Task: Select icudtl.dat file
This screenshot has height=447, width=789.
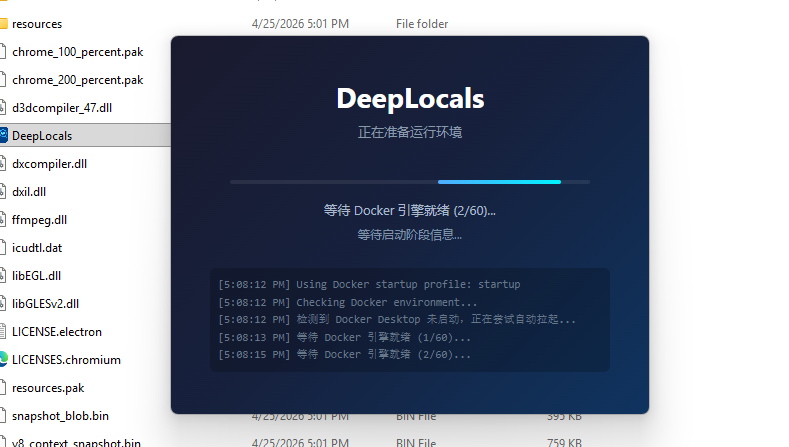Action: pos(37,248)
